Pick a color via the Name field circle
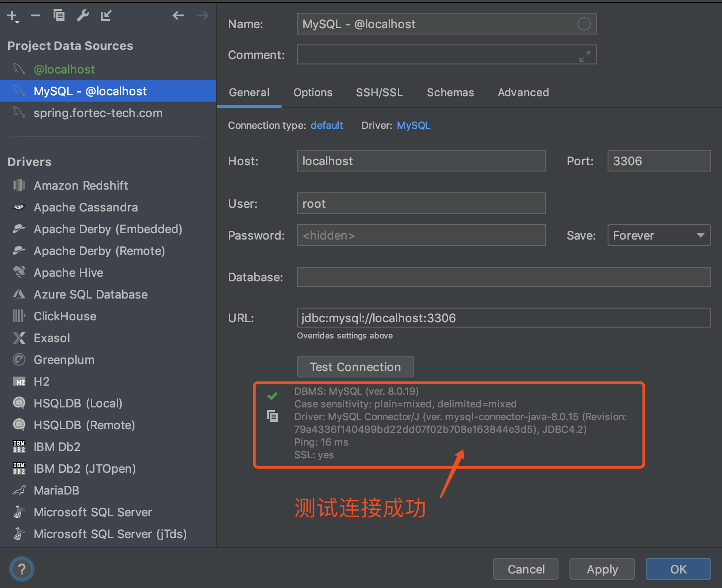 click(x=584, y=24)
